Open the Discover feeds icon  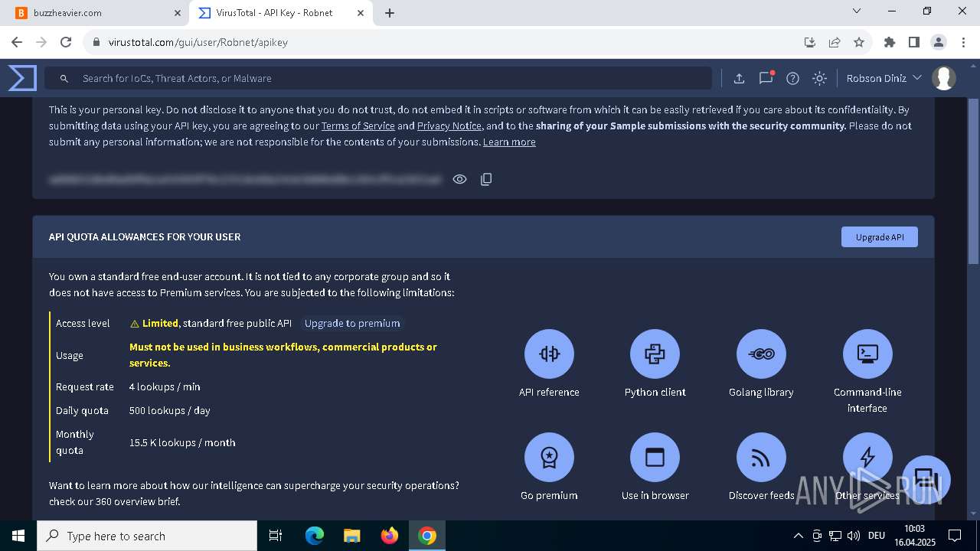[761, 457]
